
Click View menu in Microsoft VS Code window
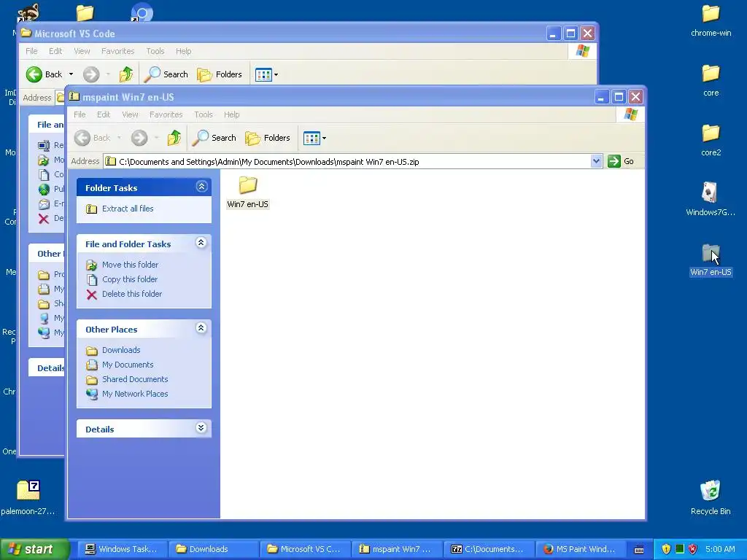(x=82, y=52)
